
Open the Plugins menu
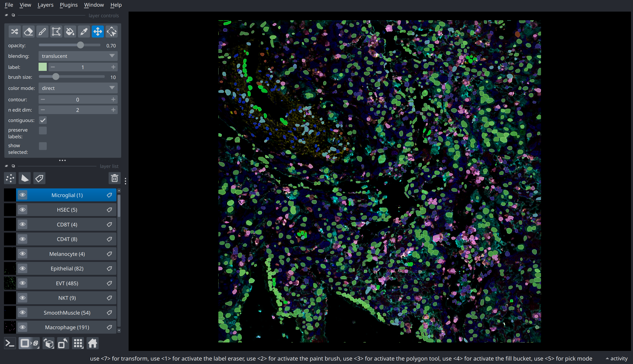pos(68,5)
